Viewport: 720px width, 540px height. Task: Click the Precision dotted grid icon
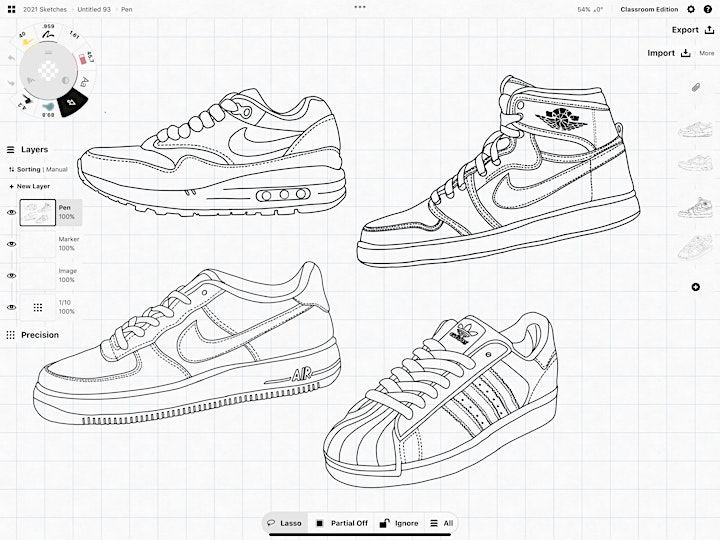(11, 335)
